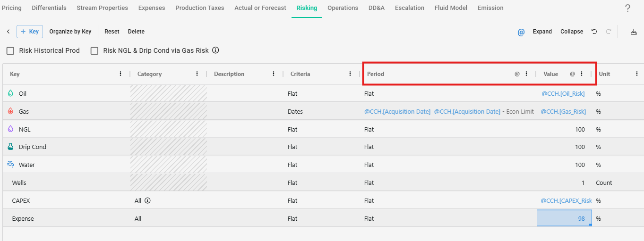The image size is (644, 241).
Task: Open the Escalation tab
Action: (409, 8)
